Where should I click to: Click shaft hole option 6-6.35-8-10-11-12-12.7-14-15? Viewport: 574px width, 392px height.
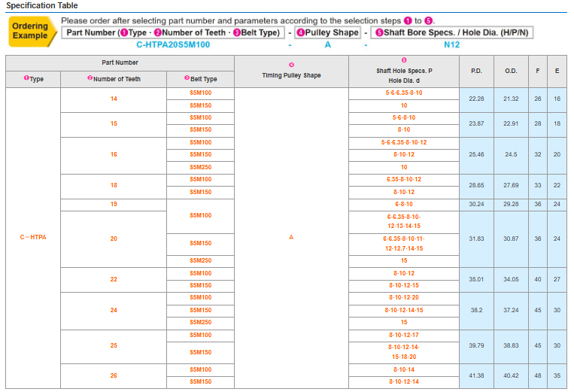[404, 244]
